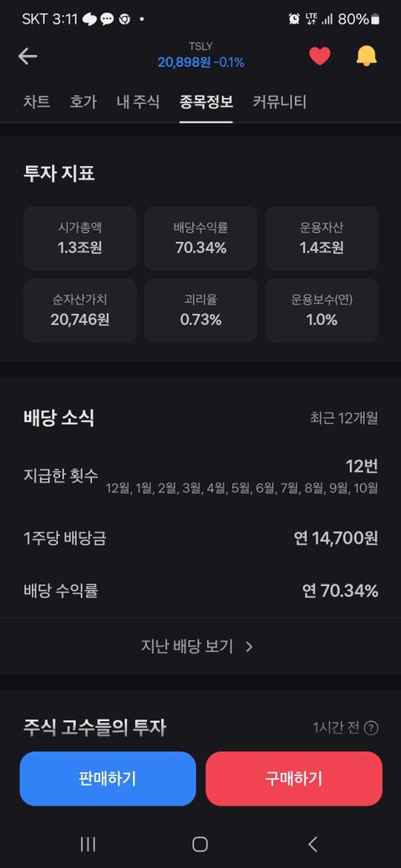This screenshot has width=401, height=868.
Task: Expand 지난 배당 보기 chevron
Action: coord(249,647)
